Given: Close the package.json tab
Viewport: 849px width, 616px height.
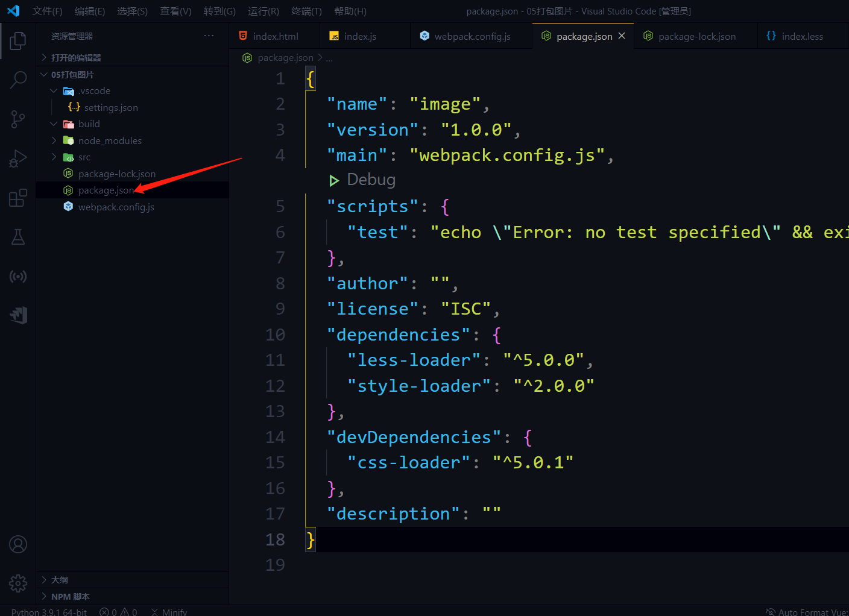Looking at the screenshot, I should pyautogui.click(x=622, y=36).
